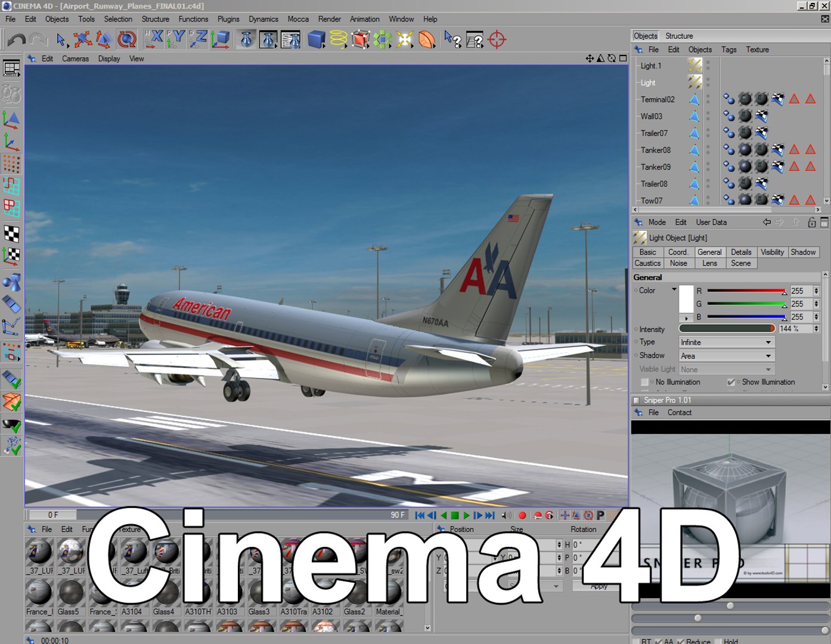This screenshot has height=644, width=831.
Task: Click the B row expand arrow
Action: coord(686,318)
